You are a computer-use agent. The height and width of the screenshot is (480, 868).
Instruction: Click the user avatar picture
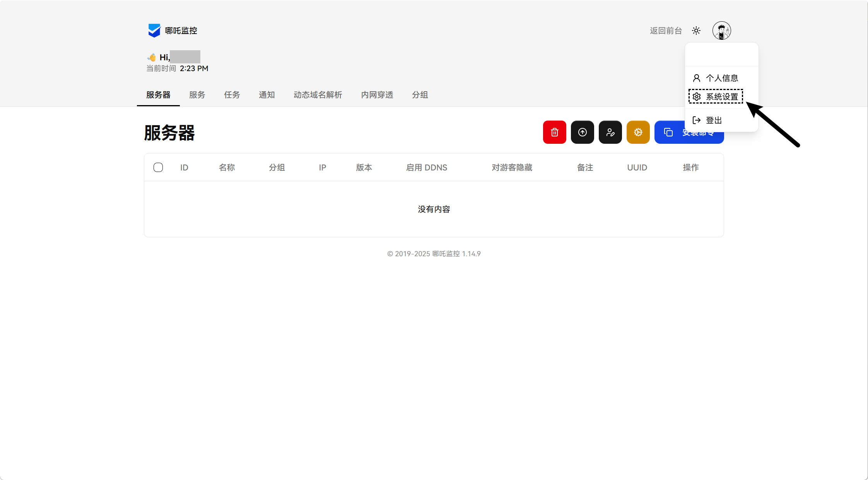coord(721,31)
